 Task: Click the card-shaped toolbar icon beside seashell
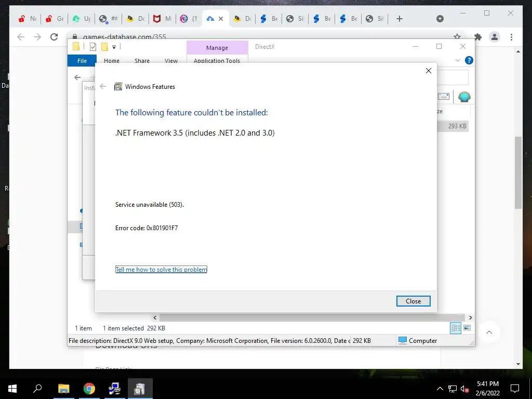coord(444,97)
